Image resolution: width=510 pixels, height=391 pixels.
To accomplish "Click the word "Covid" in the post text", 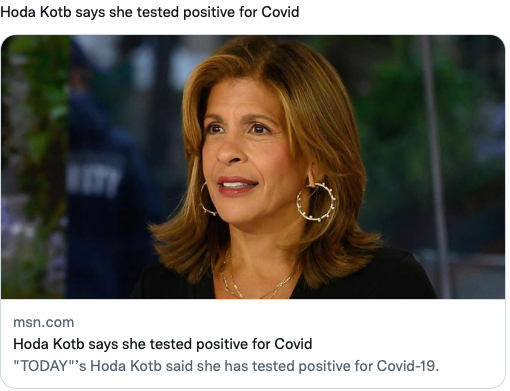I will click(x=280, y=12).
